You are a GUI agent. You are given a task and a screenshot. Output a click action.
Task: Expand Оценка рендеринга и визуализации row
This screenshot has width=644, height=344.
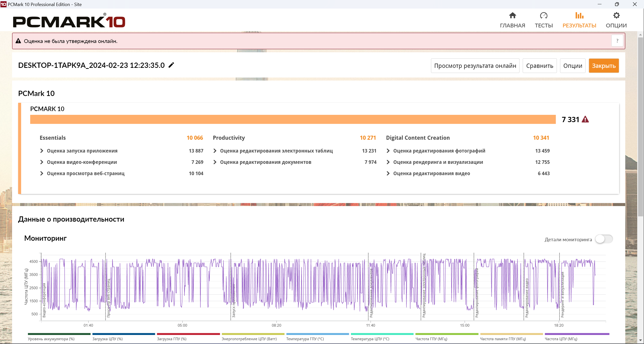click(x=388, y=162)
